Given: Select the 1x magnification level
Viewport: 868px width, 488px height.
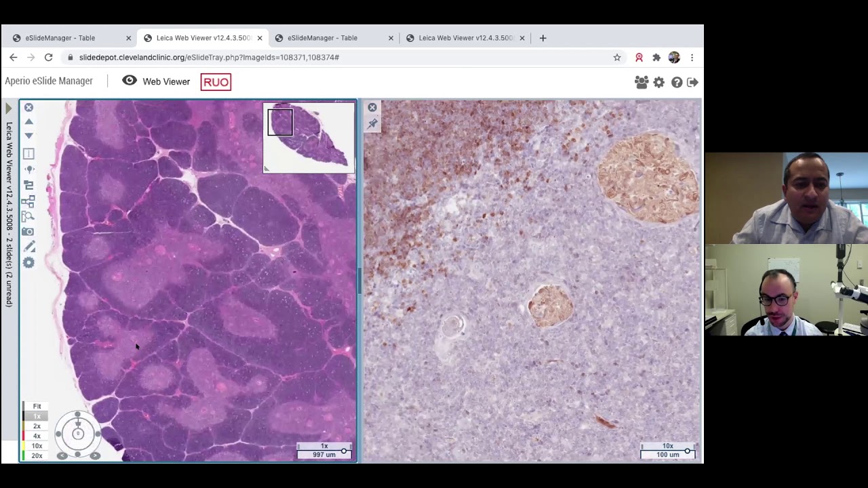Looking at the screenshot, I should click(37, 416).
